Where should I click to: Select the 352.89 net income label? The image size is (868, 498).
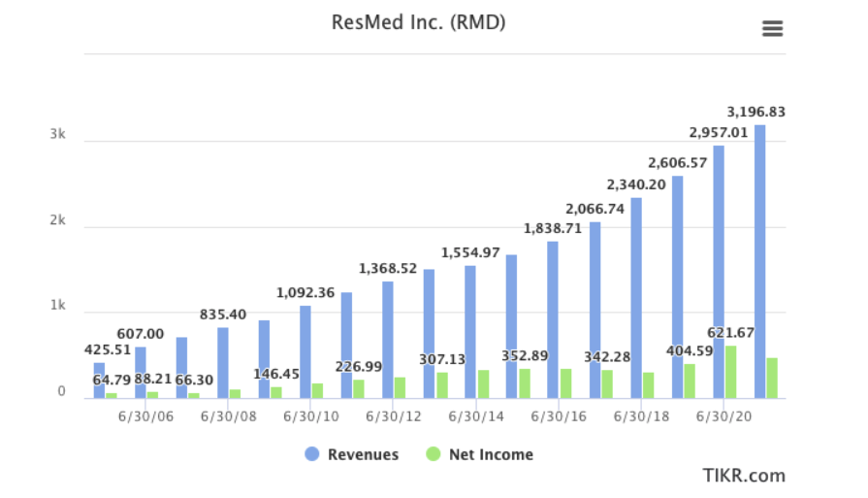(x=525, y=355)
